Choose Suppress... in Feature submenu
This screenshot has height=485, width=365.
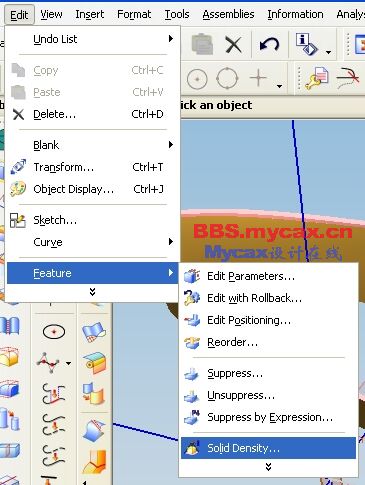[269, 373]
